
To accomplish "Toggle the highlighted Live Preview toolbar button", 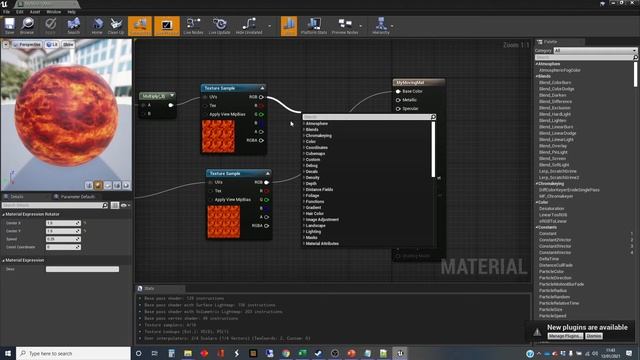I will coord(167,26).
